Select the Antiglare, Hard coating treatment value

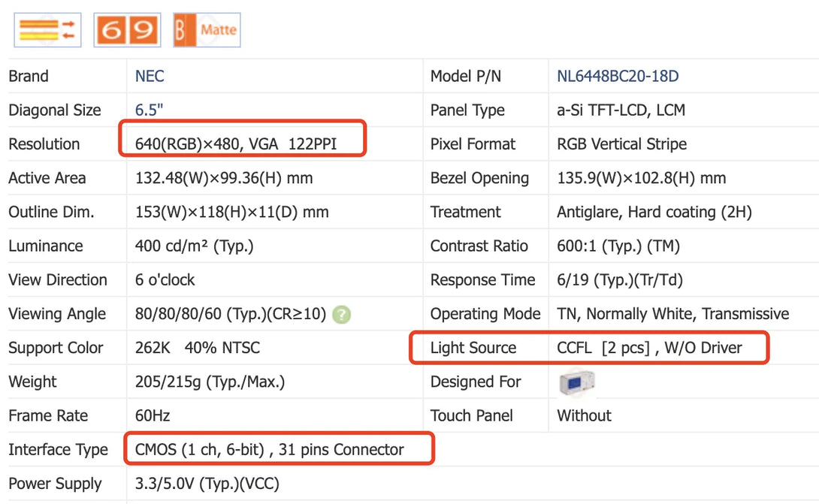(x=654, y=213)
